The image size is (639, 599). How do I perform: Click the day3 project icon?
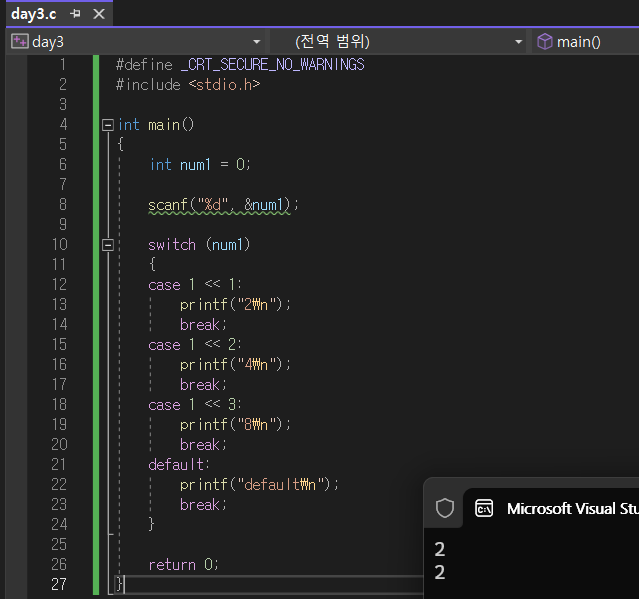tap(20, 42)
